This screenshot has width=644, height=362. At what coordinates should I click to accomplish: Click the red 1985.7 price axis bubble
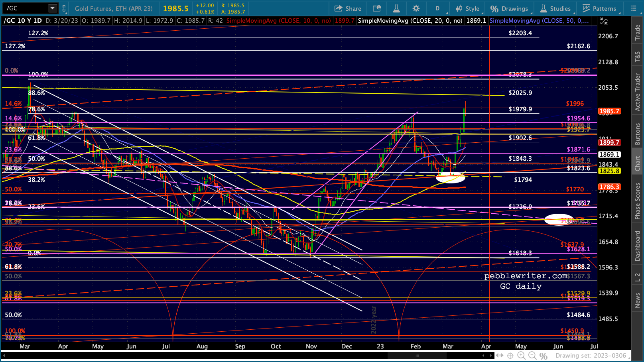[609, 111]
